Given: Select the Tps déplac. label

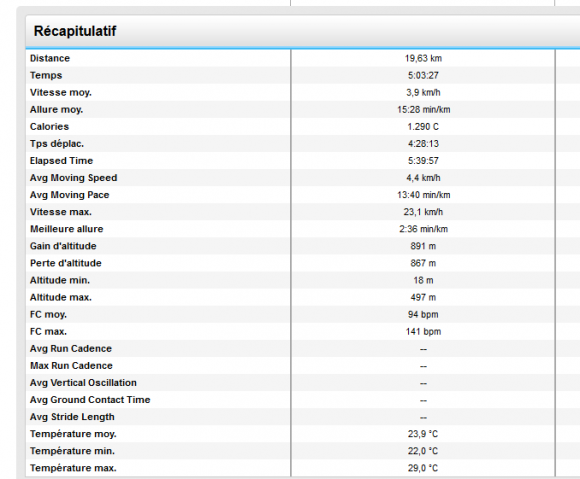Looking at the screenshot, I should (x=57, y=144).
